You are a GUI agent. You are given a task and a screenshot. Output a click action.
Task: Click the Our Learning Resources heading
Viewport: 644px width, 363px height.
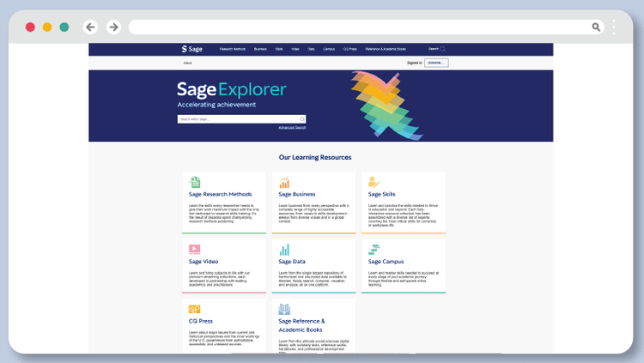coord(315,157)
